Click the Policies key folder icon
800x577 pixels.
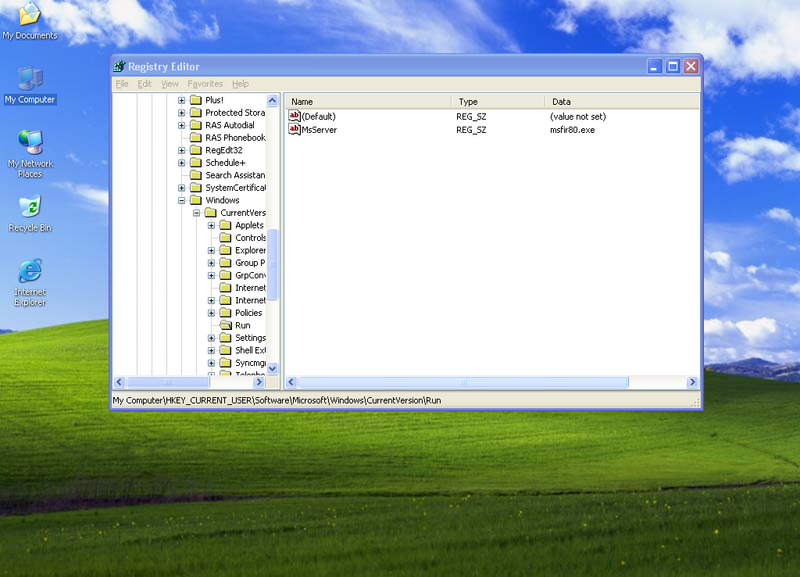pos(226,313)
